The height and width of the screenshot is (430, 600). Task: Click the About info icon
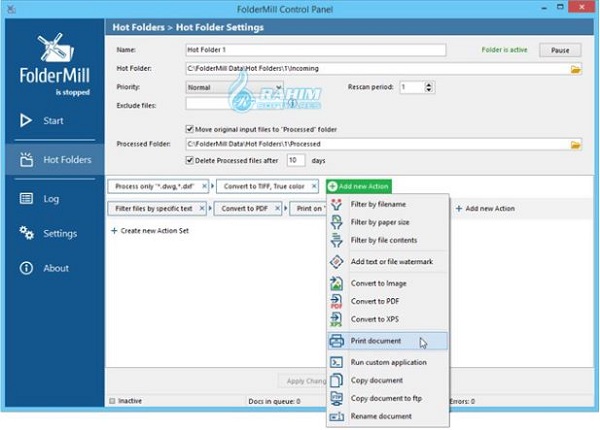[26, 268]
